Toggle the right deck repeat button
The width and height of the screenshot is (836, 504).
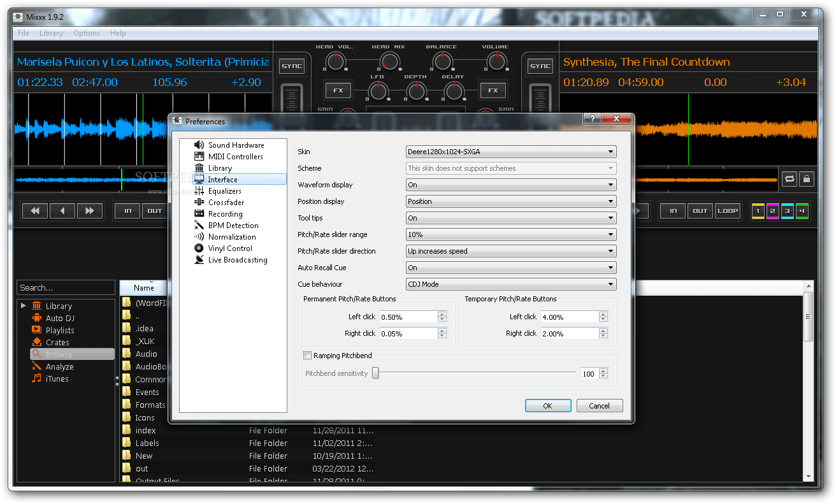click(x=789, y=179)
